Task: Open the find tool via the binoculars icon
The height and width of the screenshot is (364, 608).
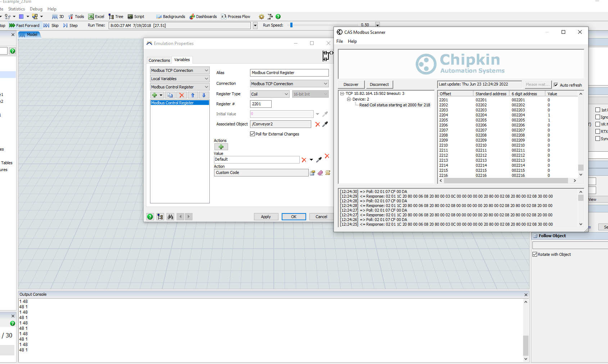Action: tap(170, 217)
